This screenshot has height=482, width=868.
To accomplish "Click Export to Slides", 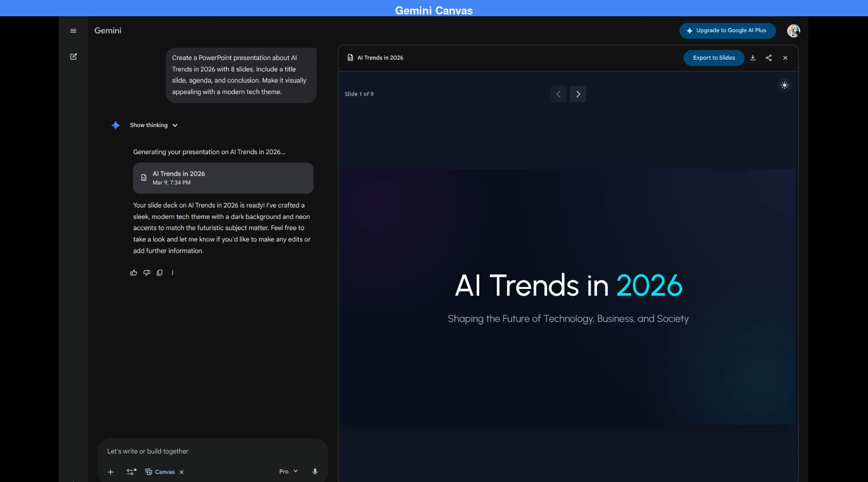I will coord(714,58).
